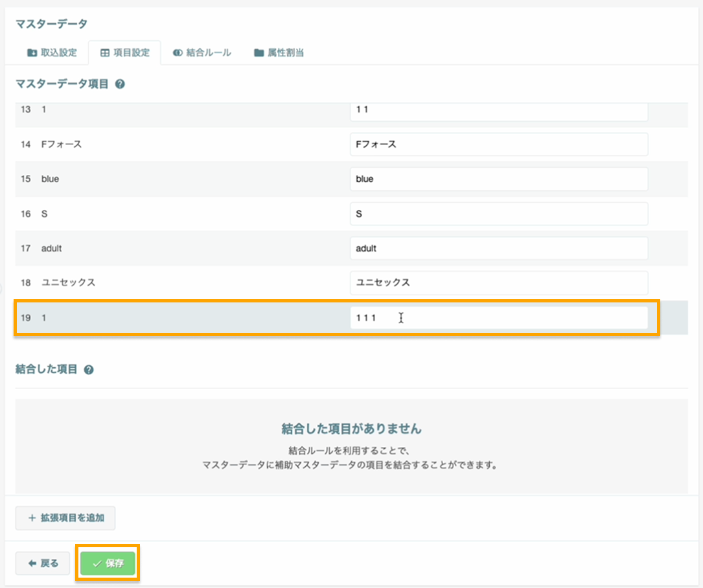The image size is (703, 588).
Task: Edit the S input field in row 16
Action: (x=498, y=214)
